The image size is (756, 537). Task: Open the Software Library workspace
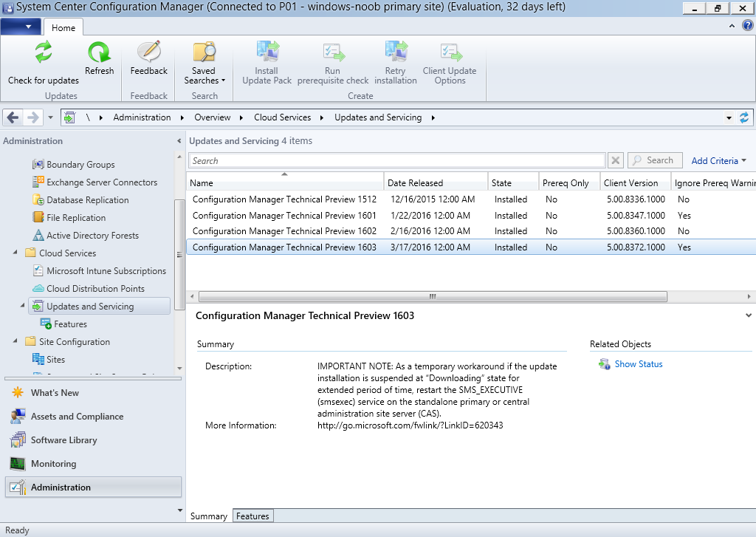pos(63,440)
